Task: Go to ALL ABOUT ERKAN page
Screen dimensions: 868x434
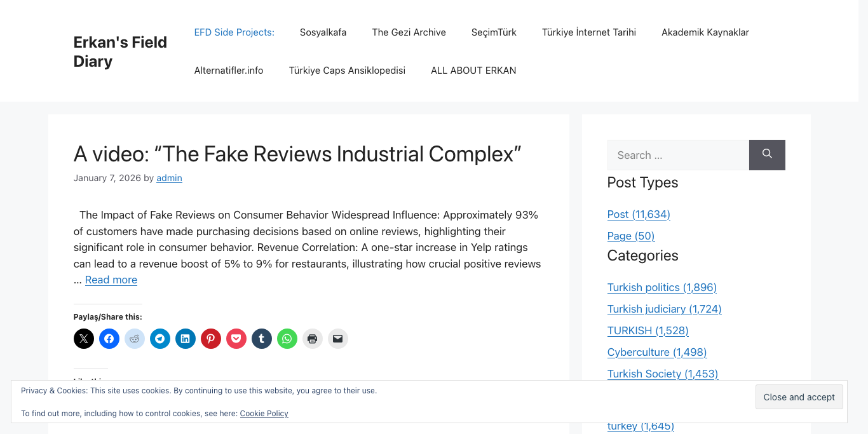Action: click(473, 71)
